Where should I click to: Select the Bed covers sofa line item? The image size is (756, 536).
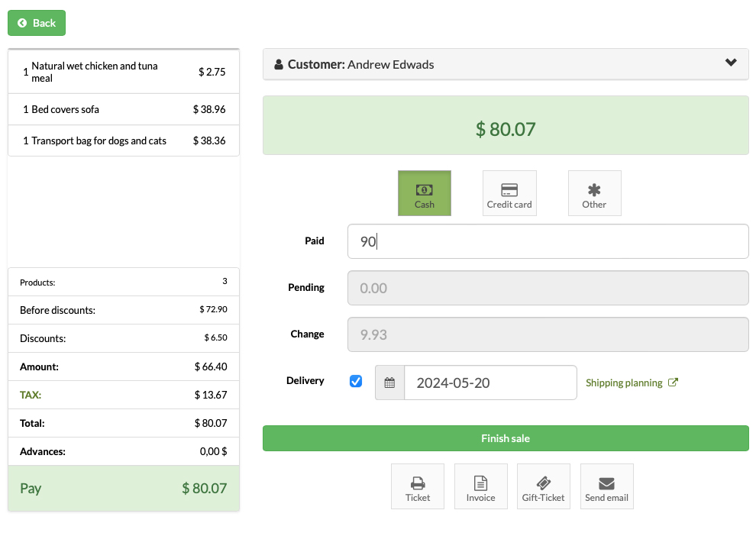coord(124,109)
